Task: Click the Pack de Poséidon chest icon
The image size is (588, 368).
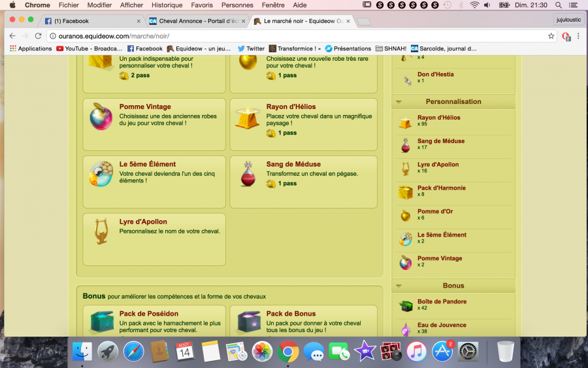Action: pyautogui.click(x=102, y=322)
